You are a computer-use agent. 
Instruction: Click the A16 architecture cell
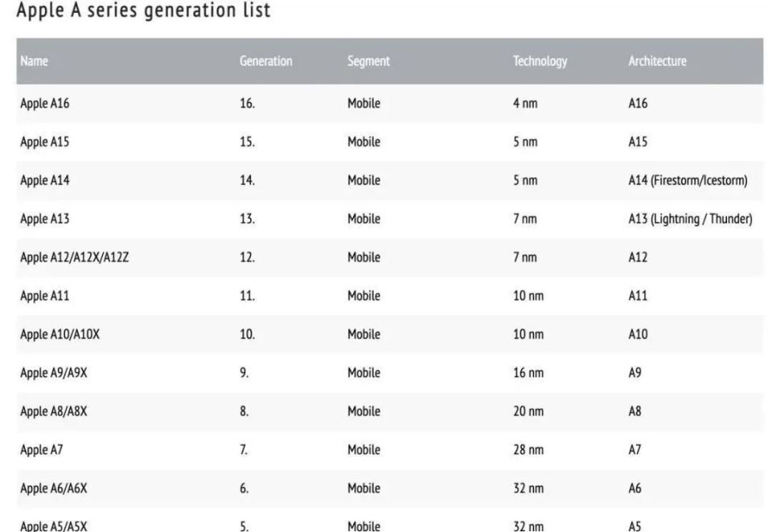tap(638, 104)
